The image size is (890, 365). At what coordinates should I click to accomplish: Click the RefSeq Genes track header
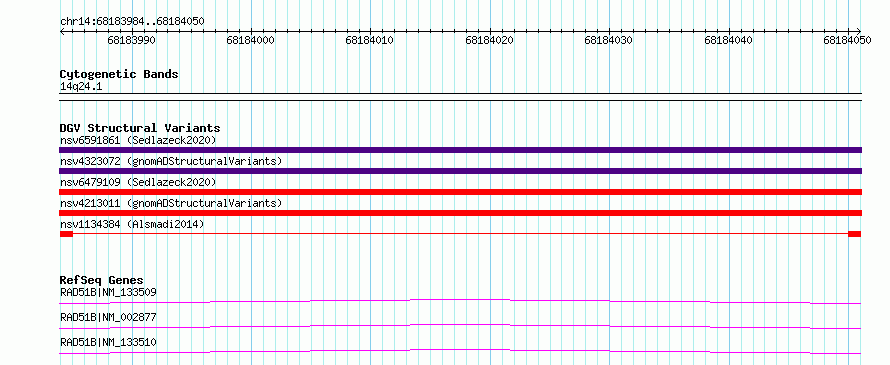pyautogui.click(x=102, y=280)
